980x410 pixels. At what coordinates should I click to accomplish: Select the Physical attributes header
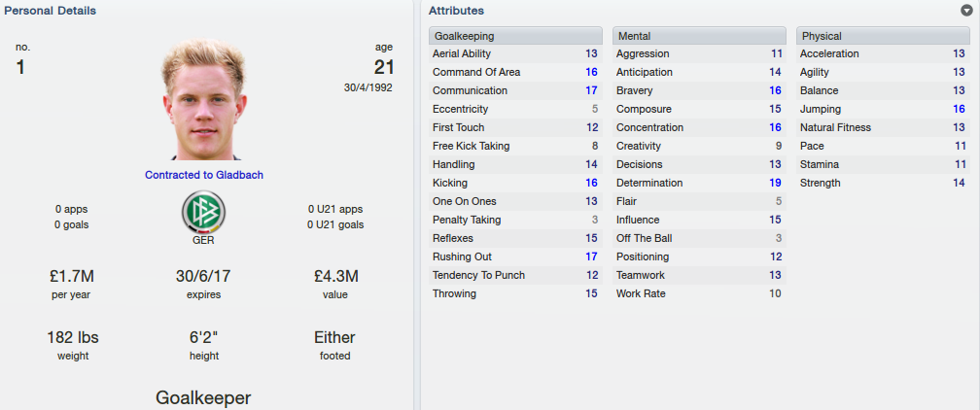click(883, 36)
